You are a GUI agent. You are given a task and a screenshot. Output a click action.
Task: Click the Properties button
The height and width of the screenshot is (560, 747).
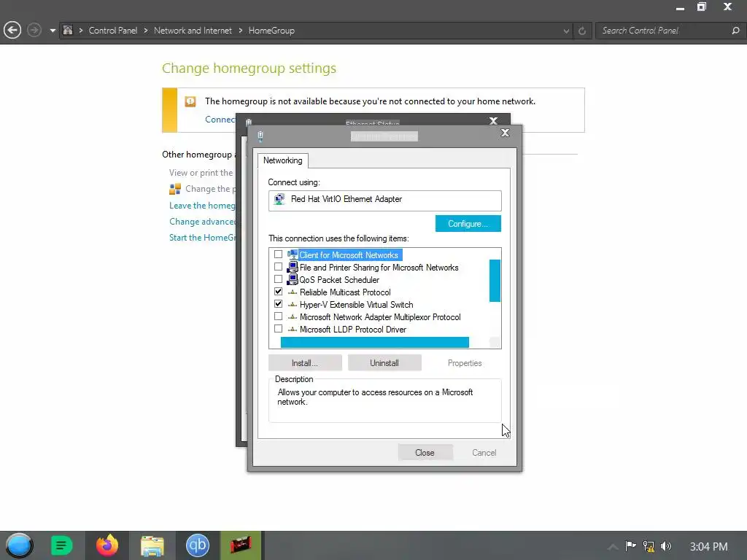(x=465, y=363)
